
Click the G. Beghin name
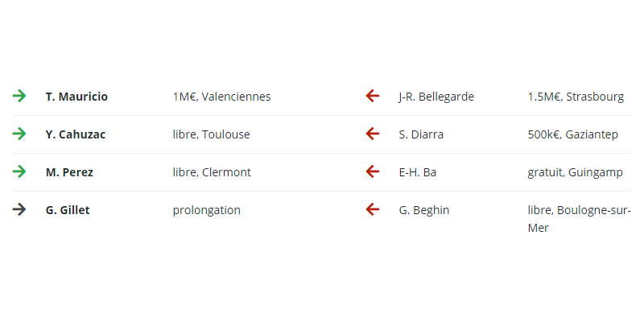[x=424, y=210]
